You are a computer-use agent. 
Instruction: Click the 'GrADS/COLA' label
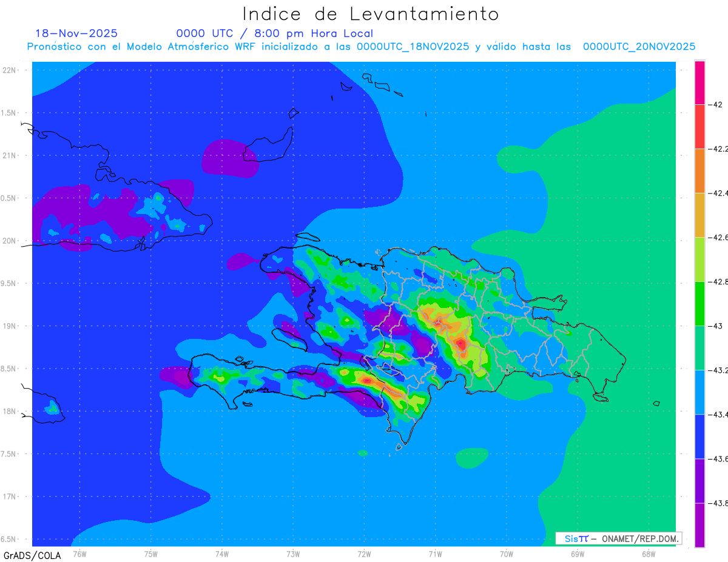[x=32, y=555]
